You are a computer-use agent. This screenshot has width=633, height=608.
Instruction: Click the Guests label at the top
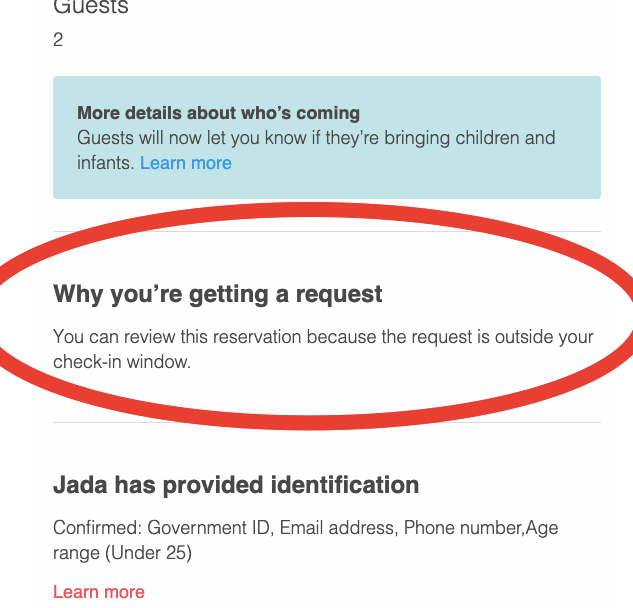(x=91, y=8)
